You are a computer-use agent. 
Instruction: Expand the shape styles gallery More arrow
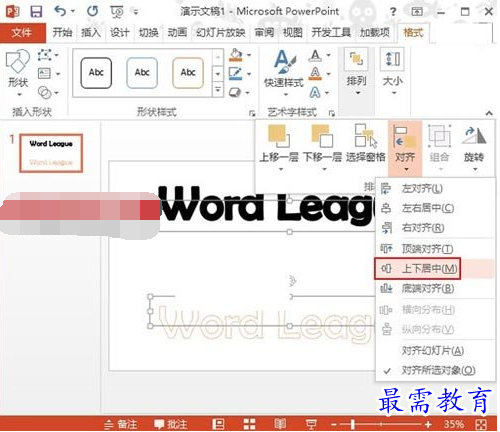point(218,89)
